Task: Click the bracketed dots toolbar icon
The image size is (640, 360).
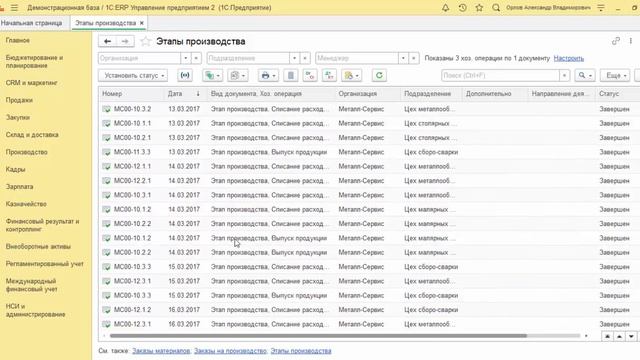Action: 185,76
